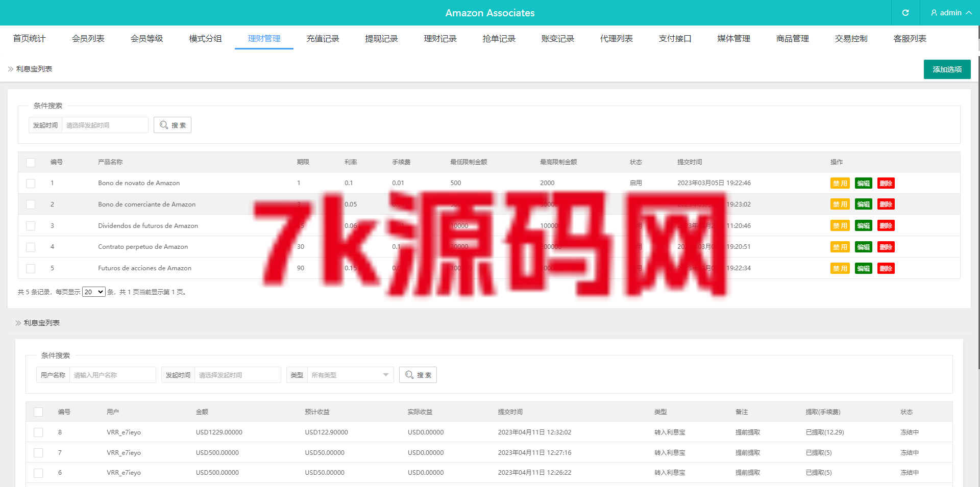This screenshot has width=980, height=487.
Task: Switch to the 理财记录 tab
Action: 440,38
